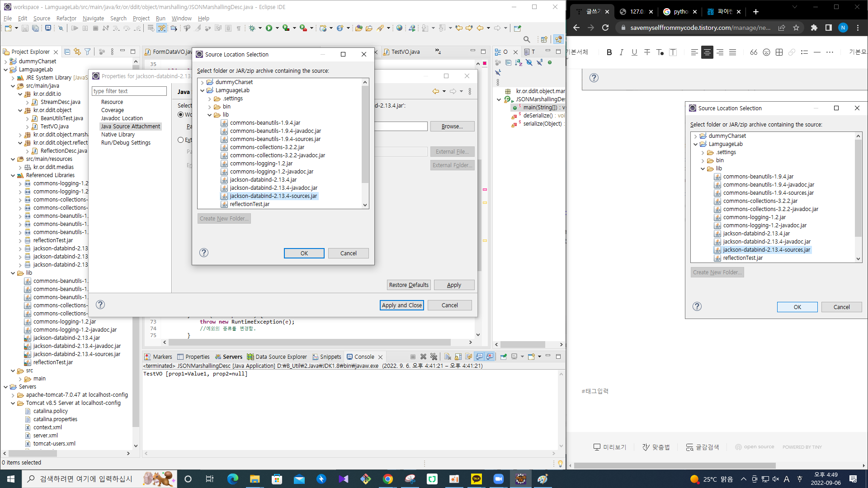Click Apply button in Properties dialog
Viewport: 868px width, 488px height.
pyautogui.click(x=454, y=285)
